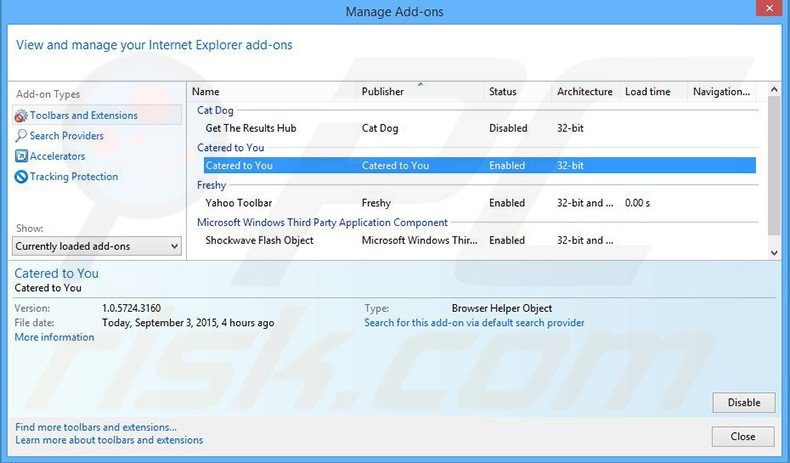Click scroll up arrow of add-on list
790x463 pixels.
[774, 89]
